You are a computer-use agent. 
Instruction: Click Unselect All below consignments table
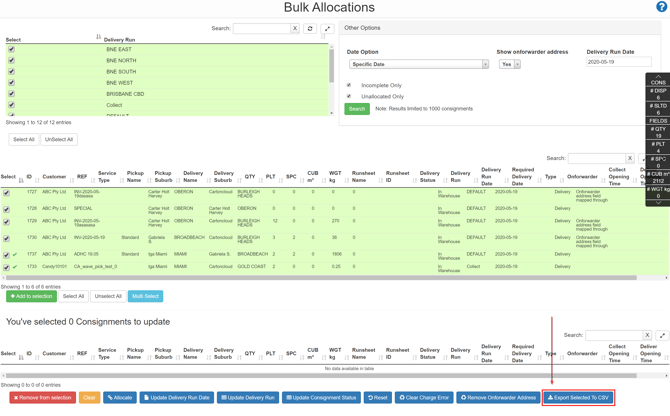108,296
